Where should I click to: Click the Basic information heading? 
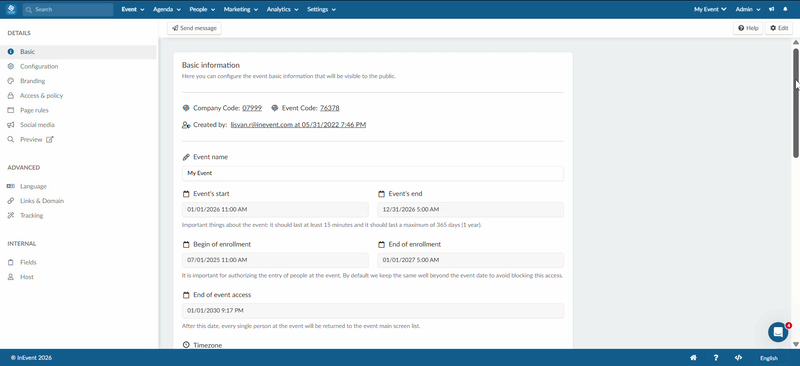(211, 65)
